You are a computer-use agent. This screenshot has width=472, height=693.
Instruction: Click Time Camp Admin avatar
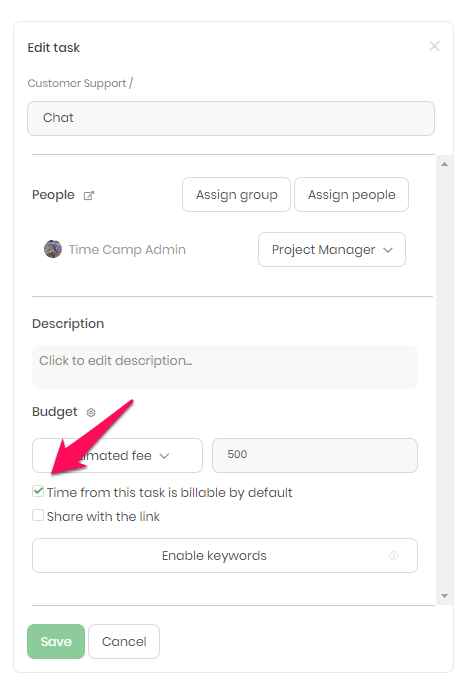pyautogui.click(x=53, y=249)
